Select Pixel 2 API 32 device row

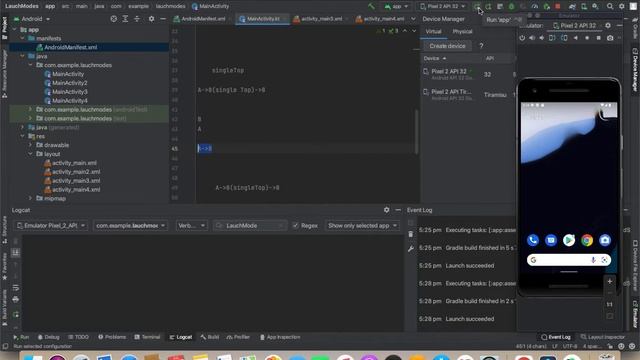[x=468, y=74]
